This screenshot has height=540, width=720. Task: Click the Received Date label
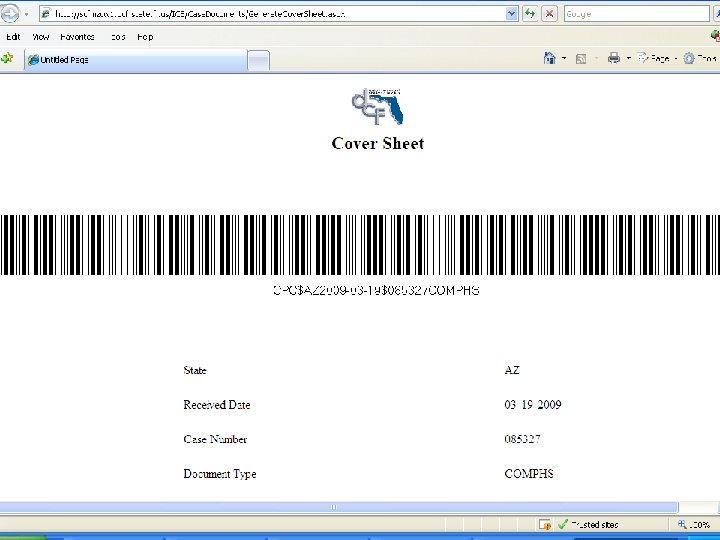(x=217, y=405)
